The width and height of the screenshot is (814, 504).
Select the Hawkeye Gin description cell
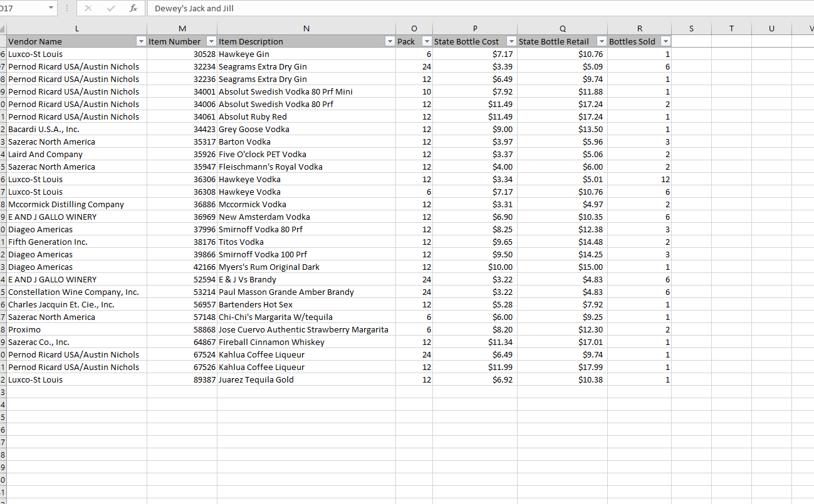(306, 54)
